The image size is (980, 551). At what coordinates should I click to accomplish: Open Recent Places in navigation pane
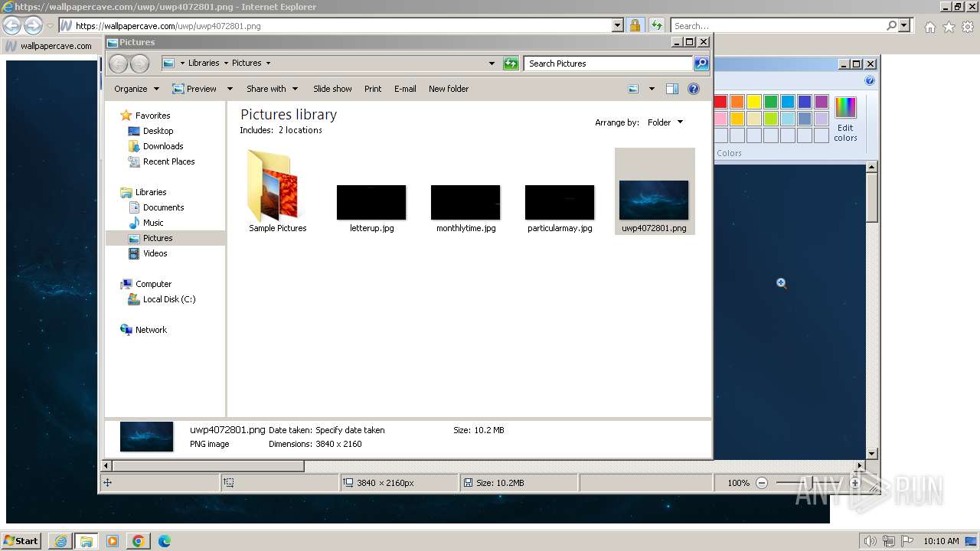[x=168, y=161]
